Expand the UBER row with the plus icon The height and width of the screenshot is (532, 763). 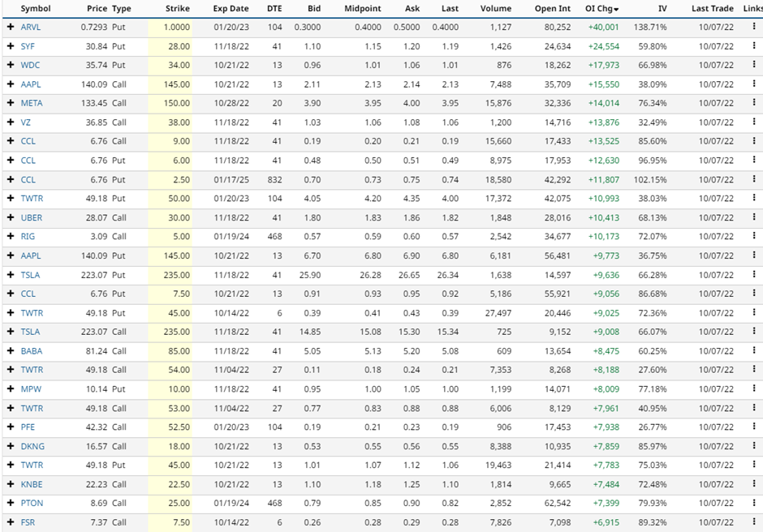(11, 217)
